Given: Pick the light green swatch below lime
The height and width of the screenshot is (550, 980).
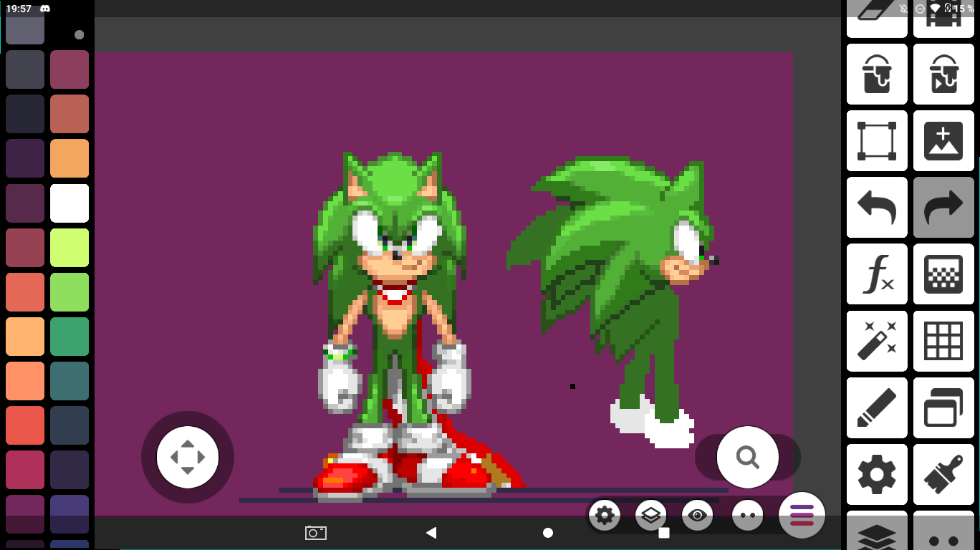Looking at the screenshot, I should [69, 292].
